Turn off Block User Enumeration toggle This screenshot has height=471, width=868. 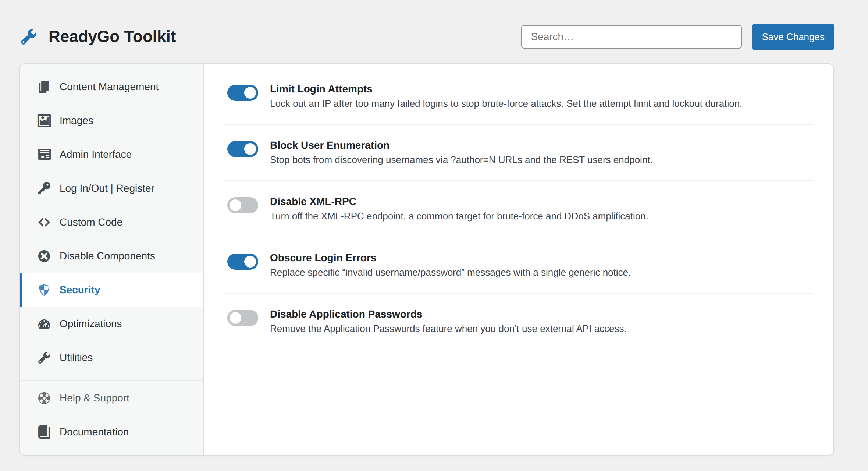coord(243,149)
